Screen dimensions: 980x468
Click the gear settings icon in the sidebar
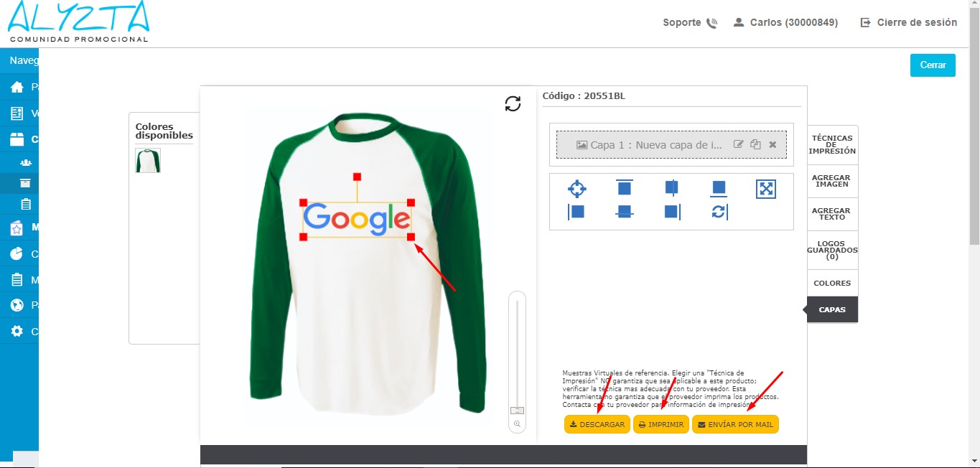point(17,332)
